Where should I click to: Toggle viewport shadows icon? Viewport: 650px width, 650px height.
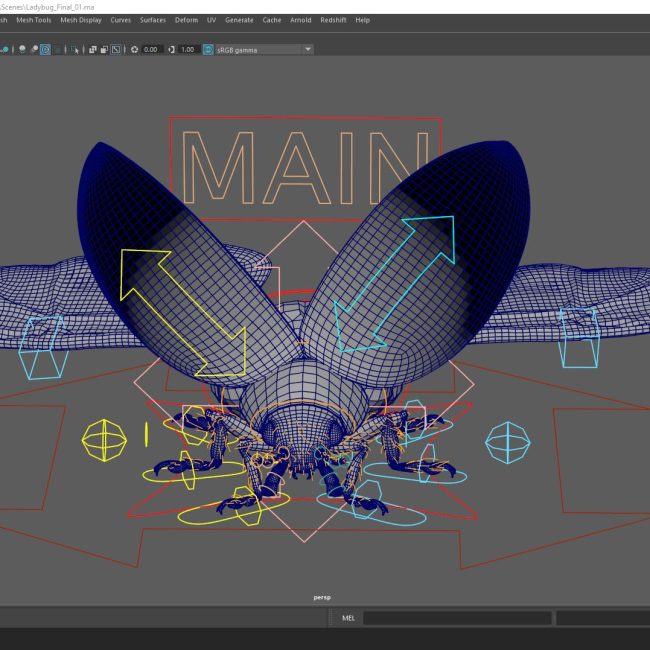click(22, 50)
